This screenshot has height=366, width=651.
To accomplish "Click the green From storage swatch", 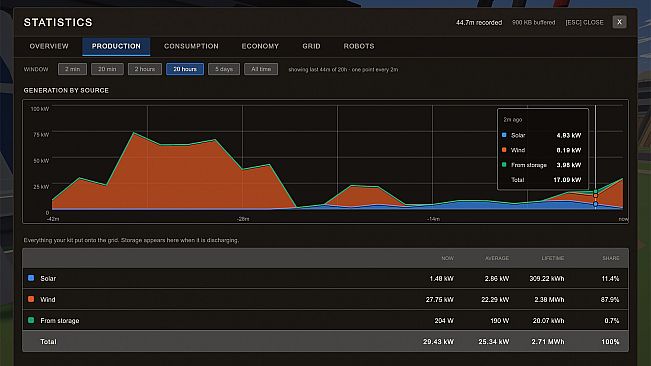I will tap(31, 320).
